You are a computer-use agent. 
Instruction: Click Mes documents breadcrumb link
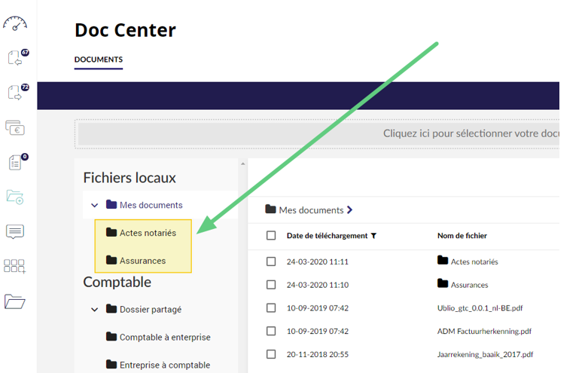click(311, 210)
